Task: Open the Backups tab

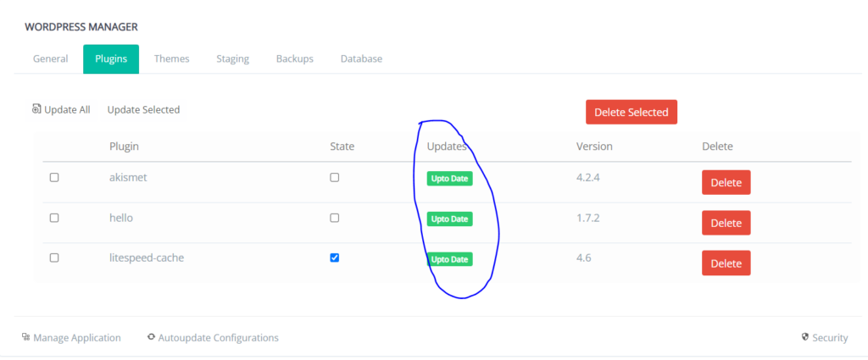Action: click(294, 59)
